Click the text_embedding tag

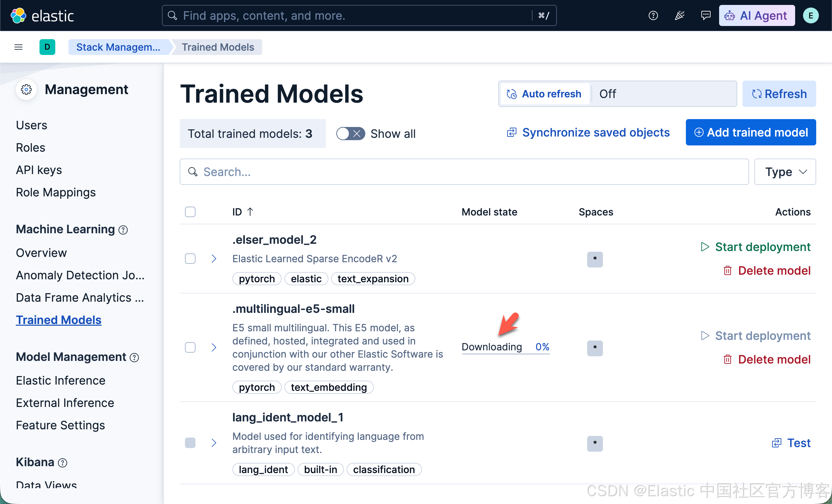click(328, 387)
